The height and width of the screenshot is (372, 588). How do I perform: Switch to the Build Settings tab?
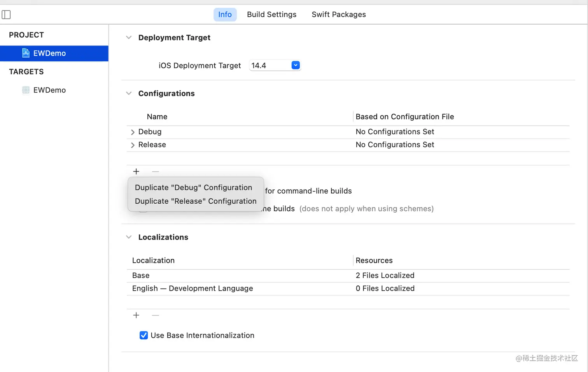click(x=271, y=14)
